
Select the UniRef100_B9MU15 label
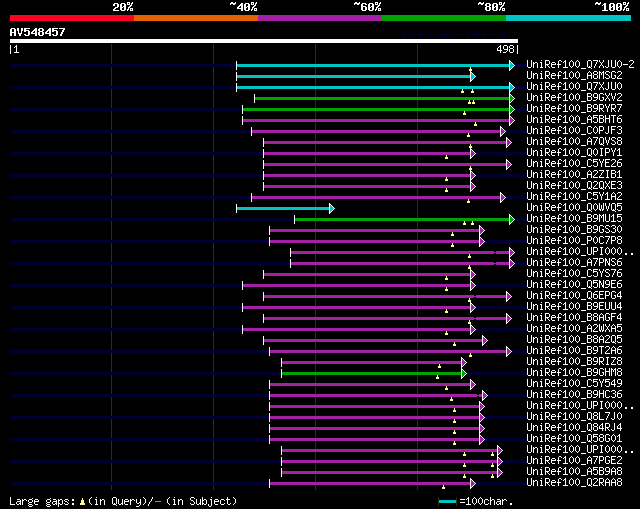(574, 219)
